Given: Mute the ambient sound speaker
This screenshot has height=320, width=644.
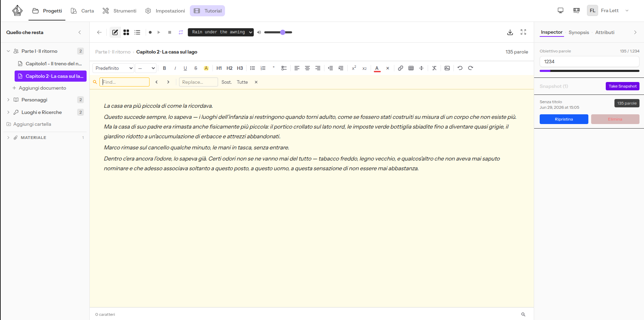Looking at the screenshot, I should pyautogui.click(x=259, y=32).
